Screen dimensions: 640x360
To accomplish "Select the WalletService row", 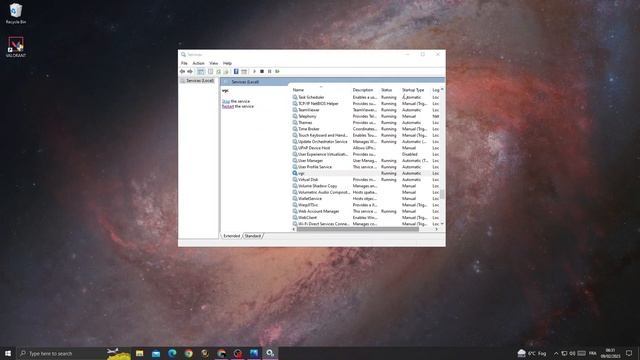I will (366, 198).
